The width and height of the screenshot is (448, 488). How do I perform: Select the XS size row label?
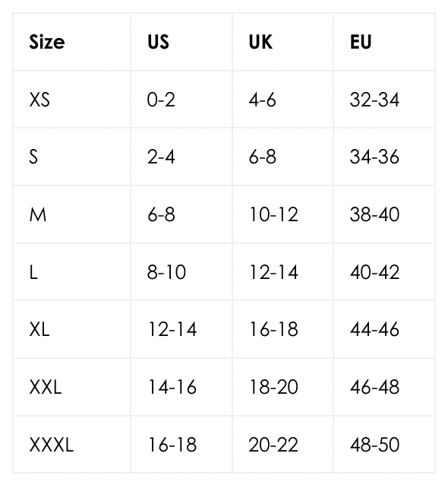pos(39,100)
